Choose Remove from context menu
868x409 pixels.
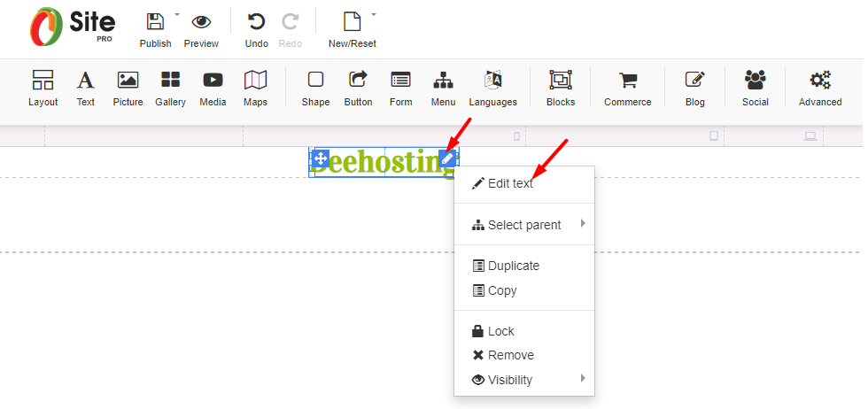(524, 355)
